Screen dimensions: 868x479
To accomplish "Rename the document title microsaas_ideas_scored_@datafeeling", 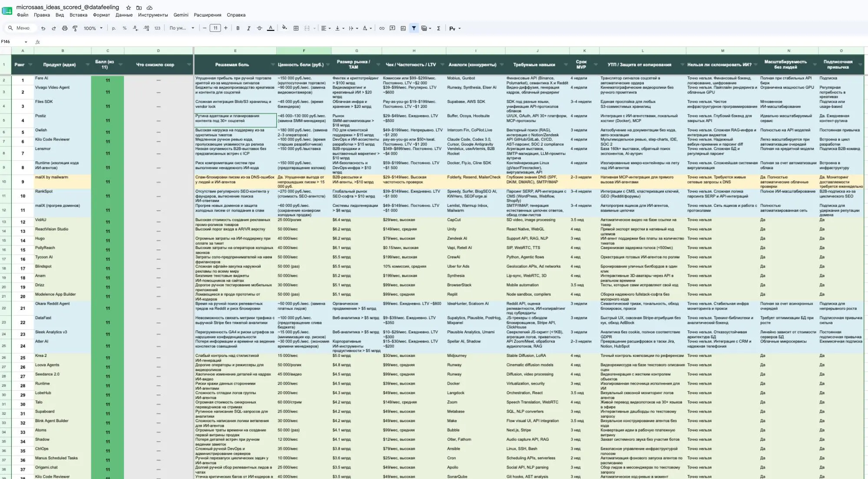I will tap(68, 7).
